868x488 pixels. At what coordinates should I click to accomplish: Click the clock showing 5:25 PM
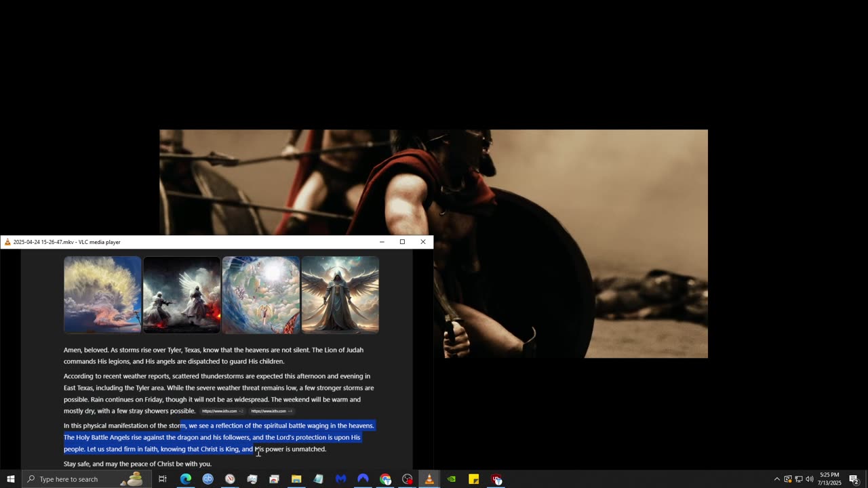click(x=829, y=479)
